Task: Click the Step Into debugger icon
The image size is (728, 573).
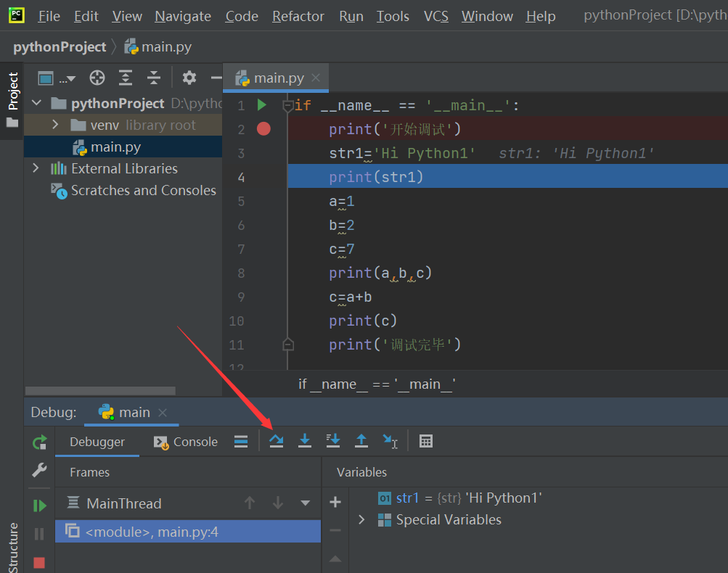Action: coord(305,441)
